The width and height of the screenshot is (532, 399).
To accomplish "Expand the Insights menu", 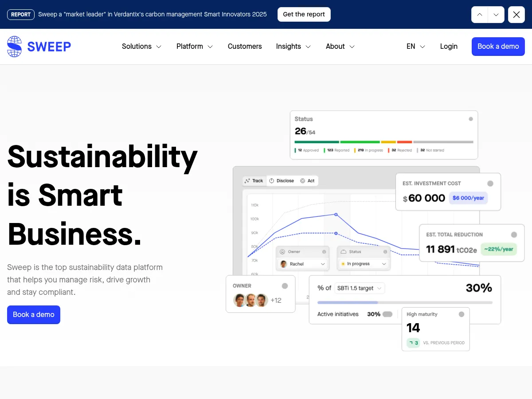I will [293, 47].
